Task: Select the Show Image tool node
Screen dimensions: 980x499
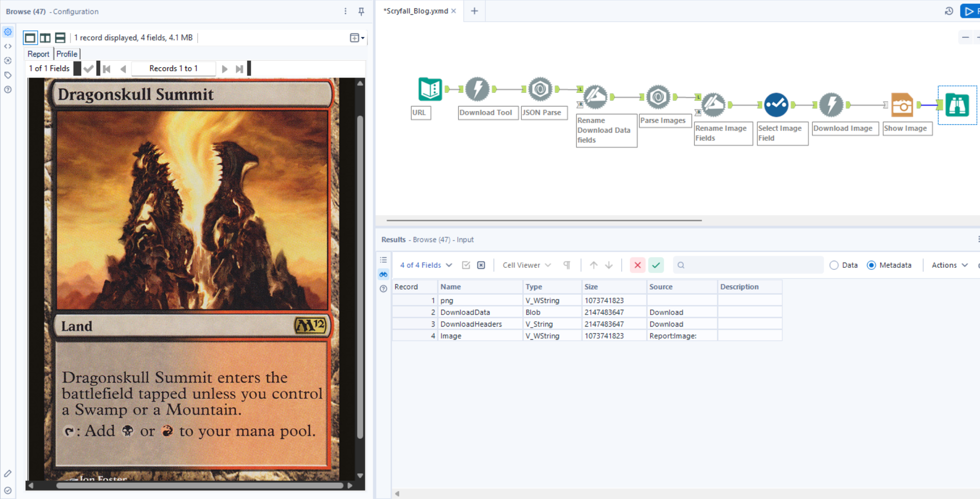Action: point(902,105)
